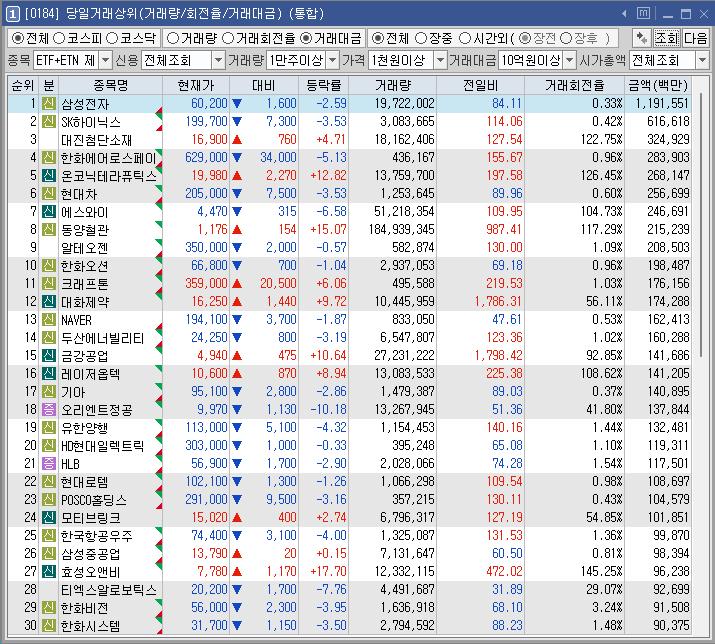Click the 신 badge for 두산에너빌리티
715x644 pixels.
pos(49,338)
